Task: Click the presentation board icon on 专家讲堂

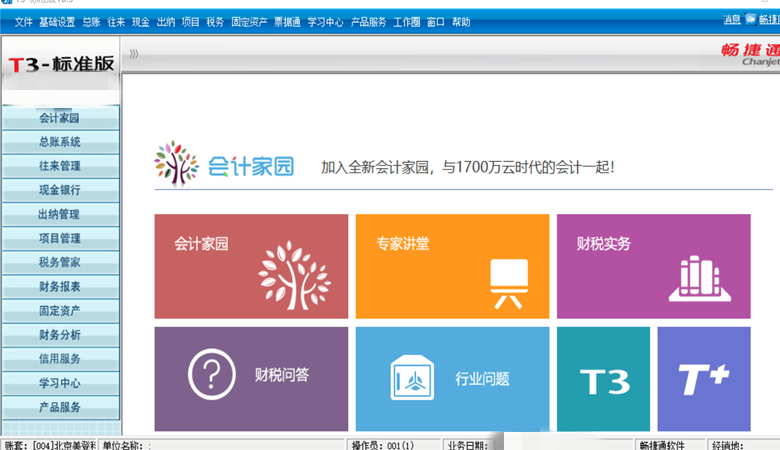Action: pos(508,279)
